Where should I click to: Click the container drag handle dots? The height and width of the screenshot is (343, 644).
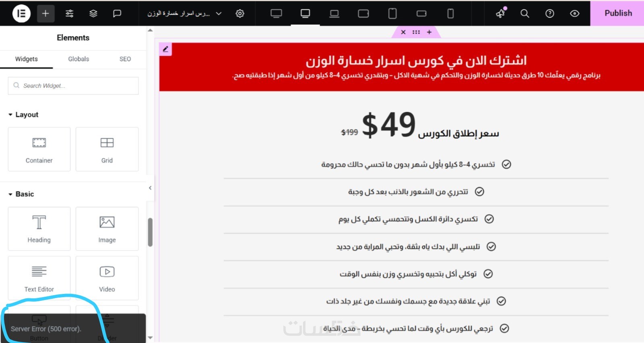pyautogui.click(x=416, y=32)
